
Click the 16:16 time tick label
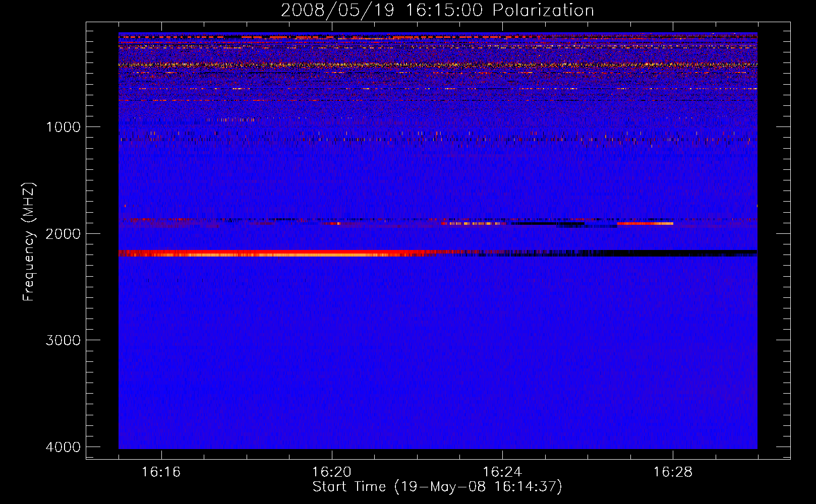coord(161,472)
